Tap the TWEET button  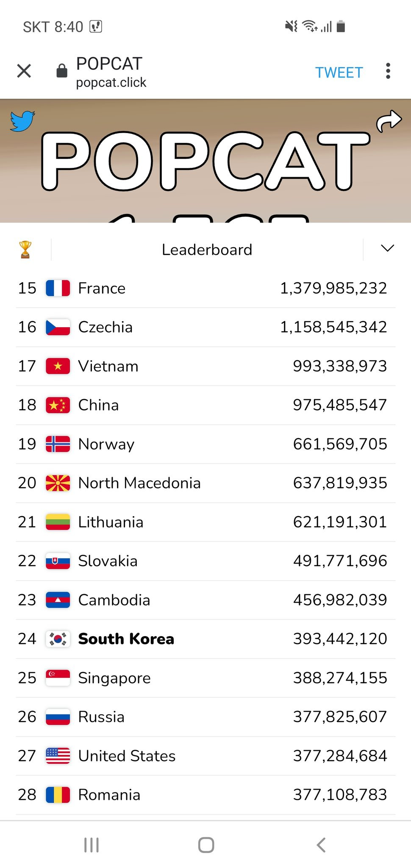coord(339,72)
